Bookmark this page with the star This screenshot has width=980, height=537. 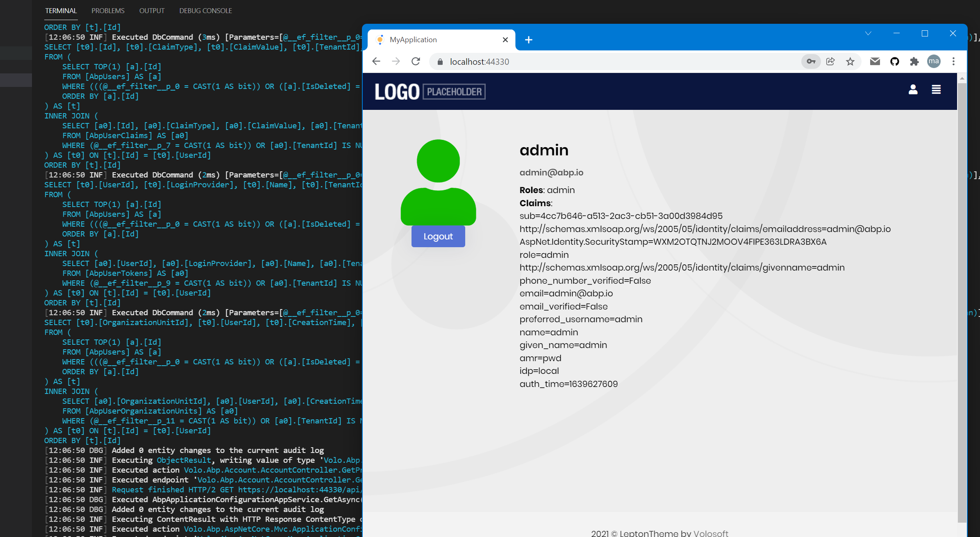(850, 61)
